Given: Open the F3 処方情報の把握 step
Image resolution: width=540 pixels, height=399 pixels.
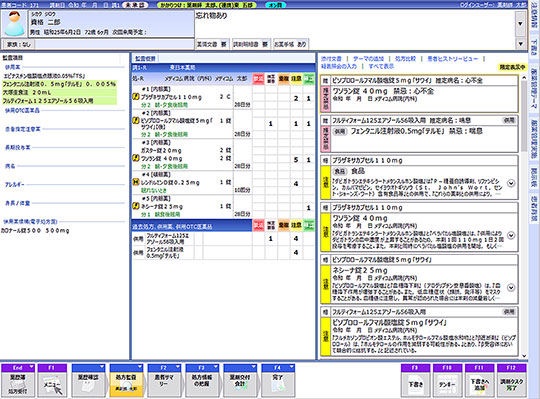Looking at the screenshot, I should click(202, 381).
